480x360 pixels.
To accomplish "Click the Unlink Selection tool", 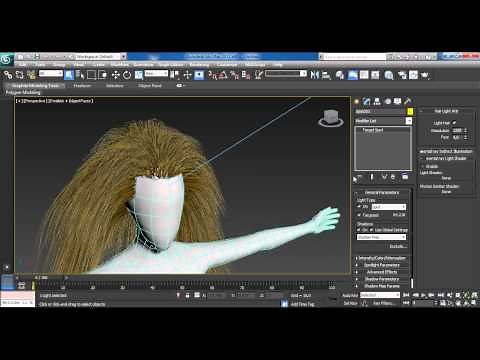I will click(x=20, y=75).
